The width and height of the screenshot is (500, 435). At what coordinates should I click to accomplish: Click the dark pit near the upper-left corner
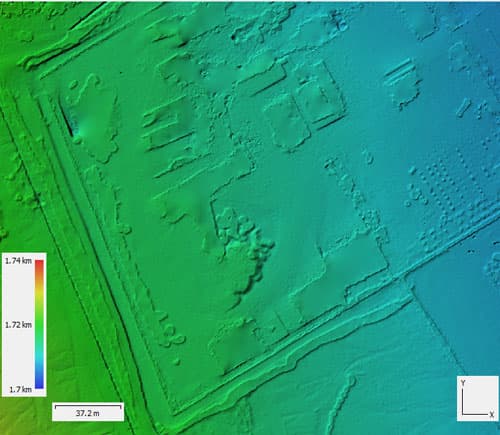[x=66, y=118]
